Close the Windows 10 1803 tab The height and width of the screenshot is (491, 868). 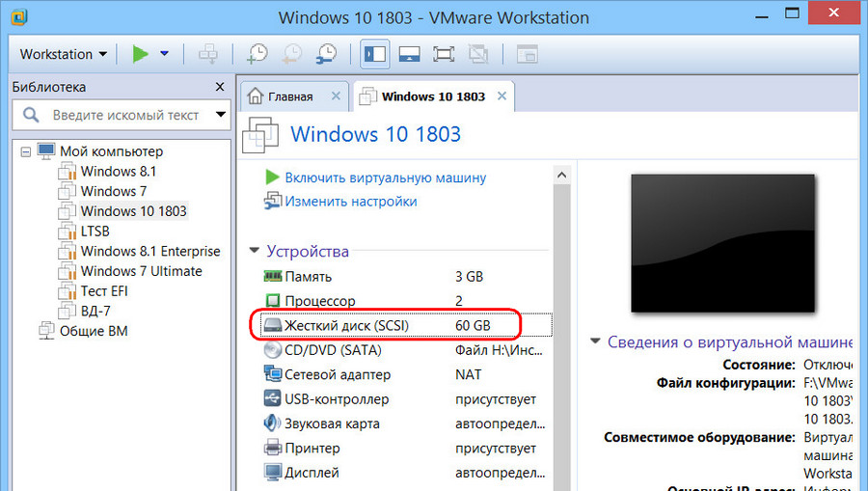tap(502, 95)
